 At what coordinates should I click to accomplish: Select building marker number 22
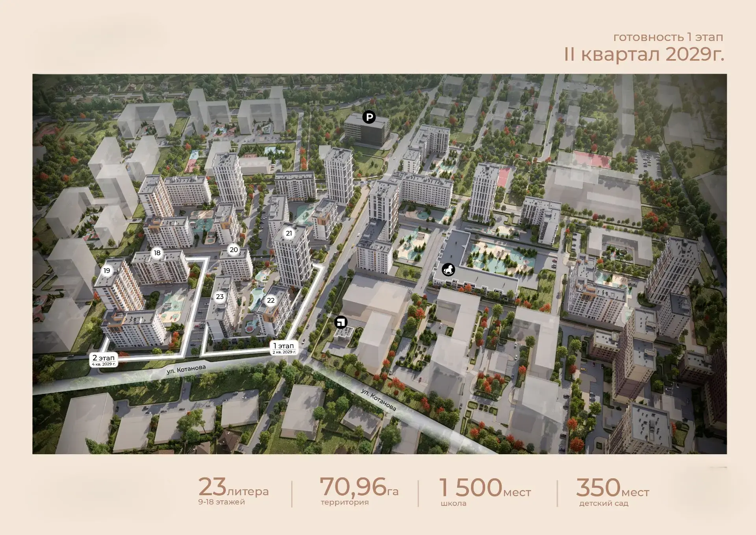pos(271,301)
